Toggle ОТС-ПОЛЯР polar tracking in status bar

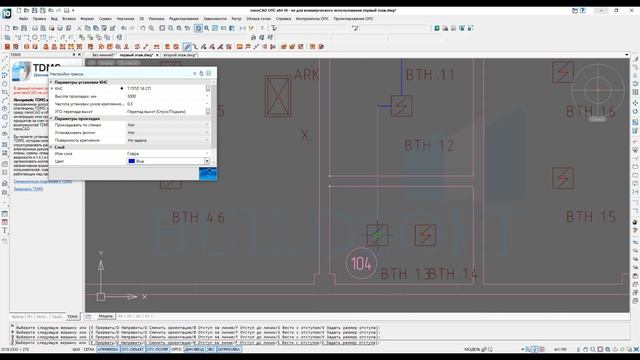(x=158, y=349)
